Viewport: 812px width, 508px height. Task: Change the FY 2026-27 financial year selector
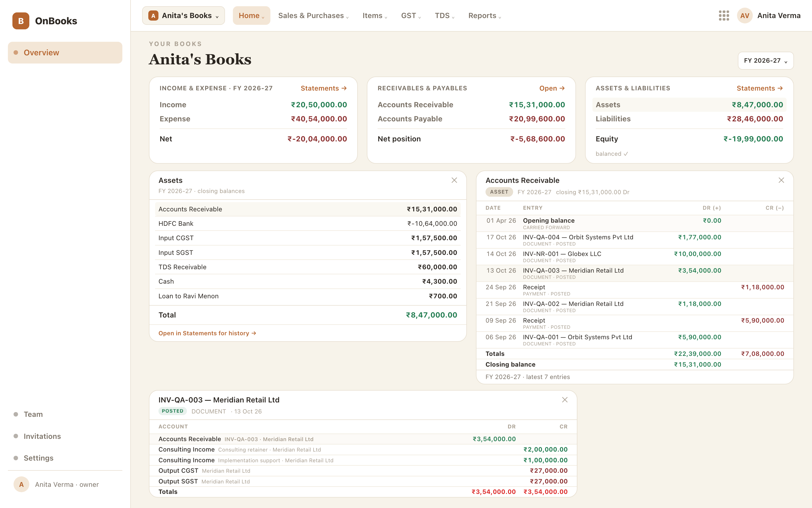pyautogui.click(x=765, y=60)
